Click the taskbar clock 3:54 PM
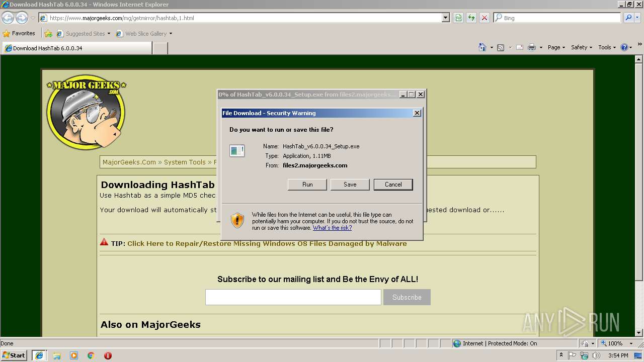Screen dimensions: 644x362 tap(618, 355)
